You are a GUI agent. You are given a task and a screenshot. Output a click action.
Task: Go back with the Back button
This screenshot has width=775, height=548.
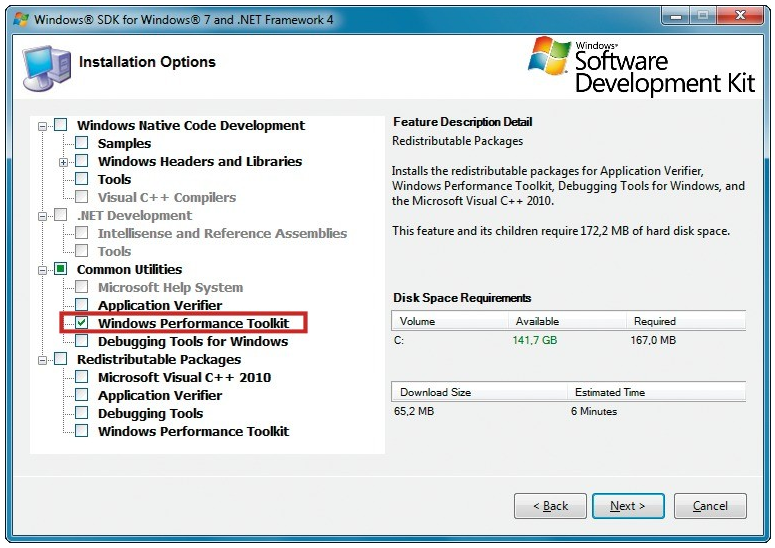[x=550, y=506]
